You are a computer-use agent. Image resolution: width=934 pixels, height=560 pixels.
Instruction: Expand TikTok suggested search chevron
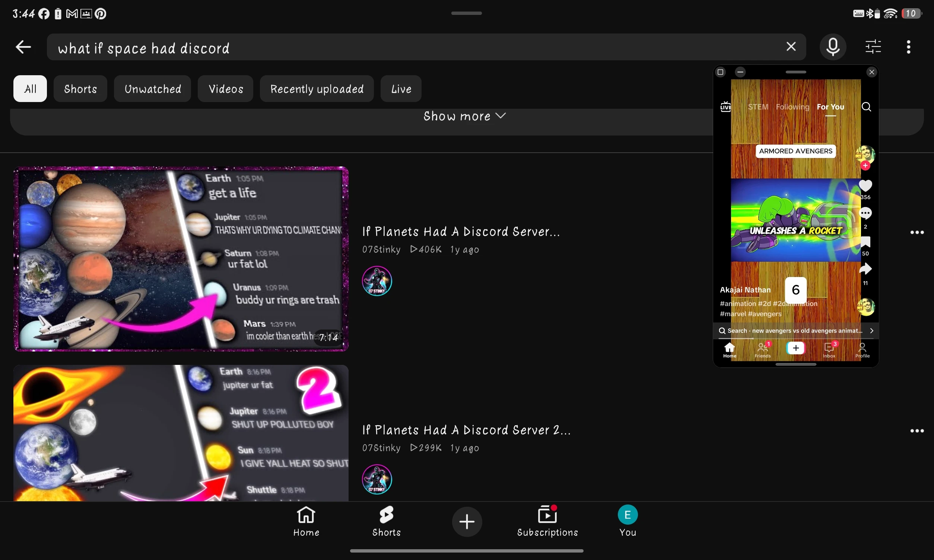click(x=871, y=331)
